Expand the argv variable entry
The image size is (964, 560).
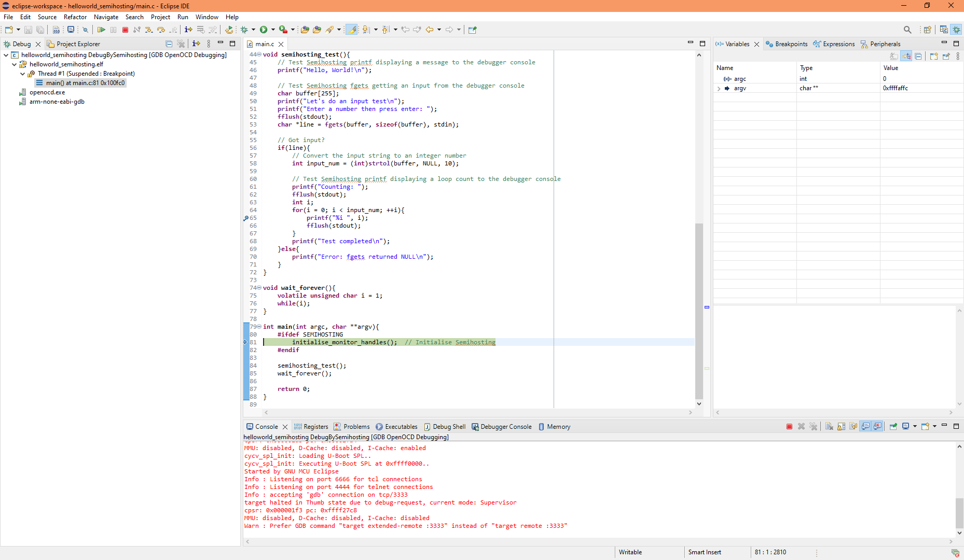click(718, 88)
